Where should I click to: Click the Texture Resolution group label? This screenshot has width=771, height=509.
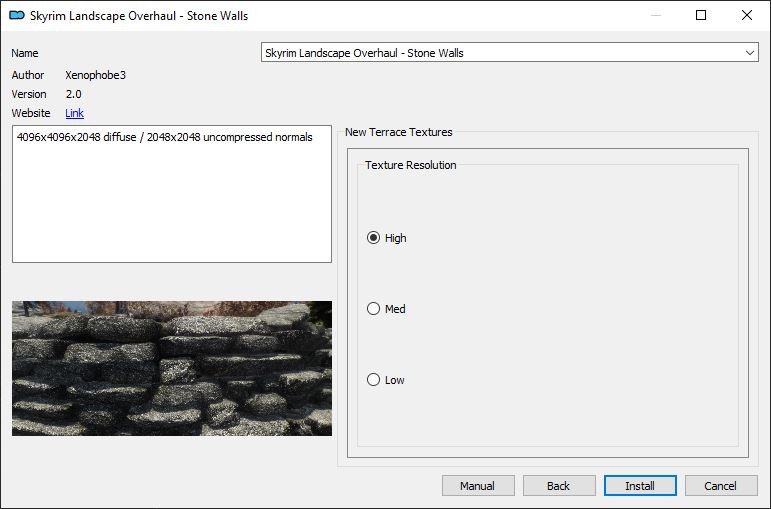[411, 165]
